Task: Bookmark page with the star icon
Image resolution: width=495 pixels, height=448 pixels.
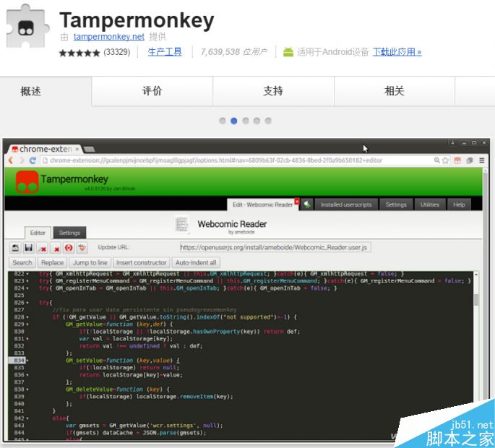Action: [445, 160]
